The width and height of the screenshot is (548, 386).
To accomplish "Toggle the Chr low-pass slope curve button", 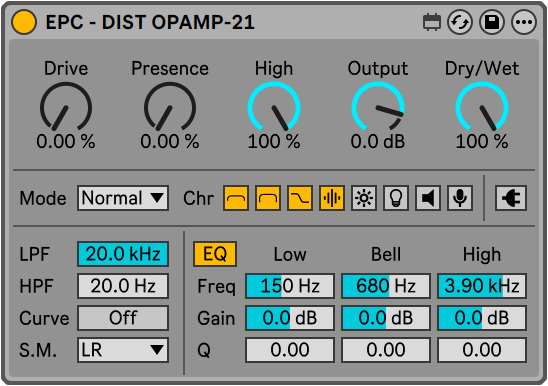I will click(300, 198).
